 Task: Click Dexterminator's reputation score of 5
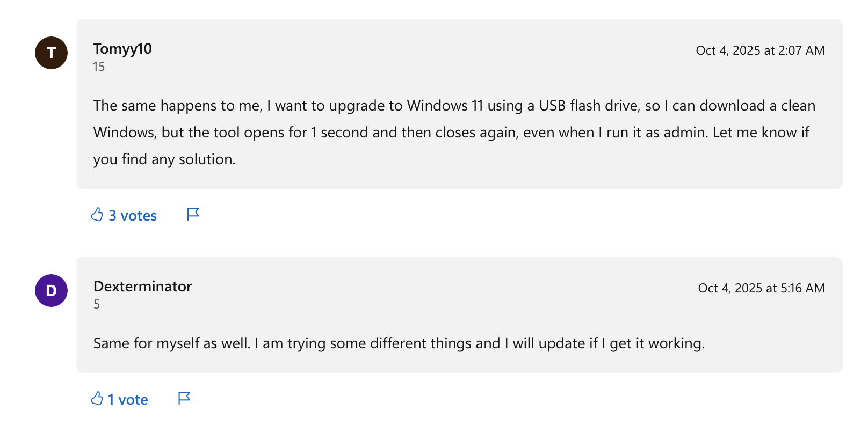[x=97, y=304]
